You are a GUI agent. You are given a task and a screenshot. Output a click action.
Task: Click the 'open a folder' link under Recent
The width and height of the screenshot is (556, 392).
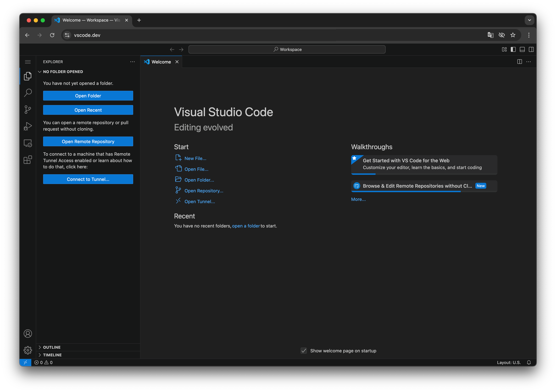(x=246, y=226)
